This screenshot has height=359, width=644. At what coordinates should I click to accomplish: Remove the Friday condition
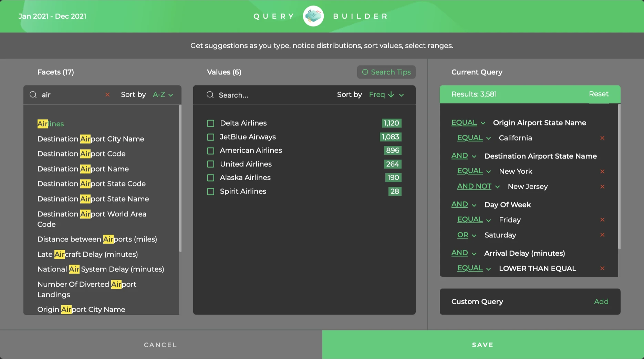point(602,220)
